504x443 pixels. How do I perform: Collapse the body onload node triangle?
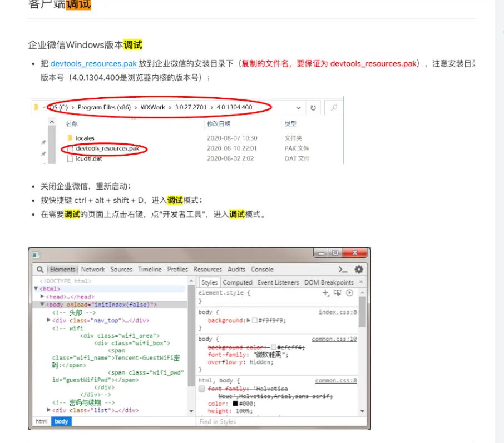(x=42, y=305)
